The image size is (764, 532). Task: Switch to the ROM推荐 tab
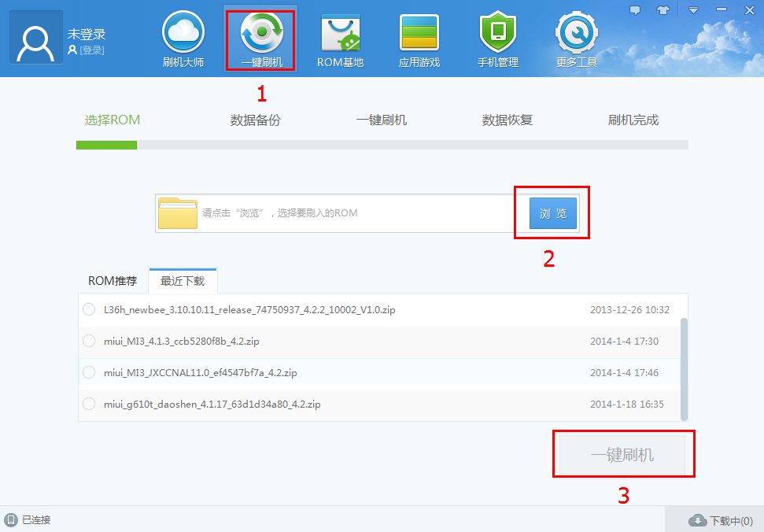coord(113,280)
